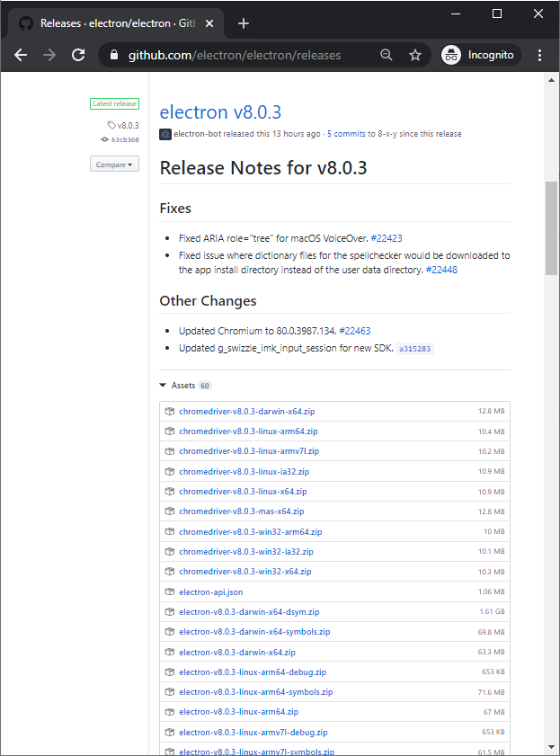The width and height of the screenshot is (560, 756).
Task: Click package icon beside chromedriver linux-arm64
Action: click(170, 431)
